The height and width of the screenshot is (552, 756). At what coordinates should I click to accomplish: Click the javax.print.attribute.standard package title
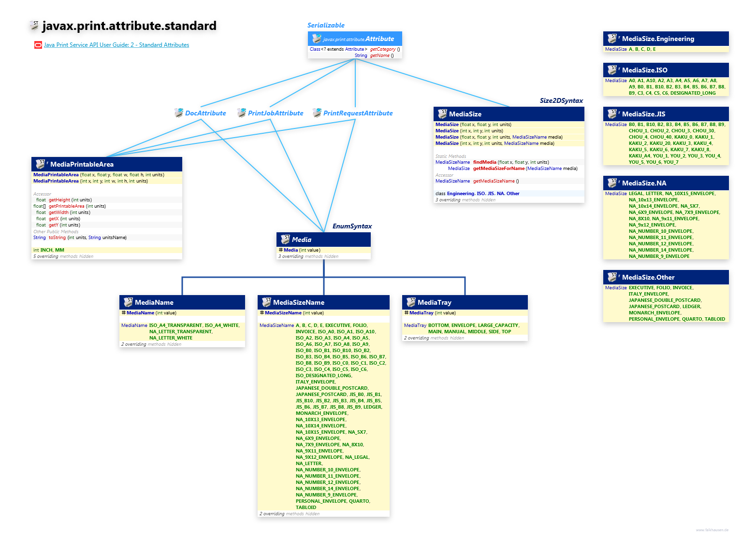pyautogui.click(x=129, y=26)
